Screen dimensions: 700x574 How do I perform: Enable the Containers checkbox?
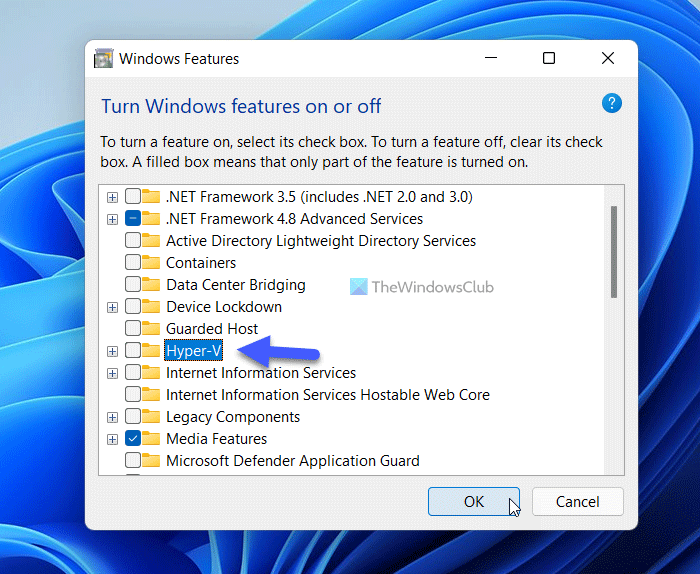pos(133,262)
